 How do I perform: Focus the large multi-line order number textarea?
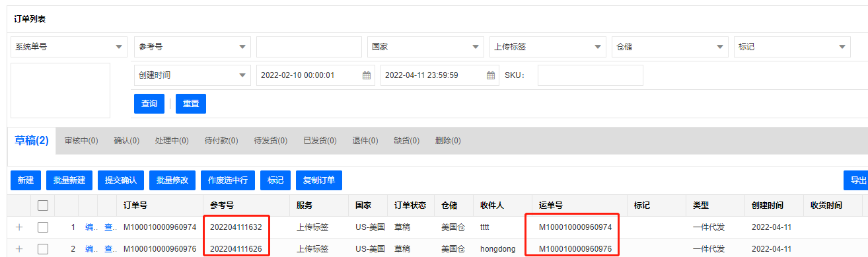pyautogui.click(x=61, y=91)
